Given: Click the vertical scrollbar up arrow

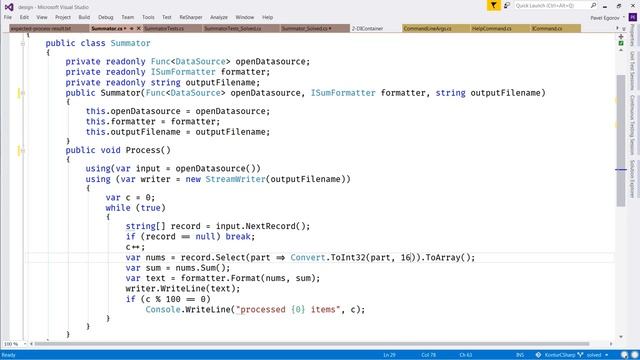Looking at the screenshot, I should (621, 50).
